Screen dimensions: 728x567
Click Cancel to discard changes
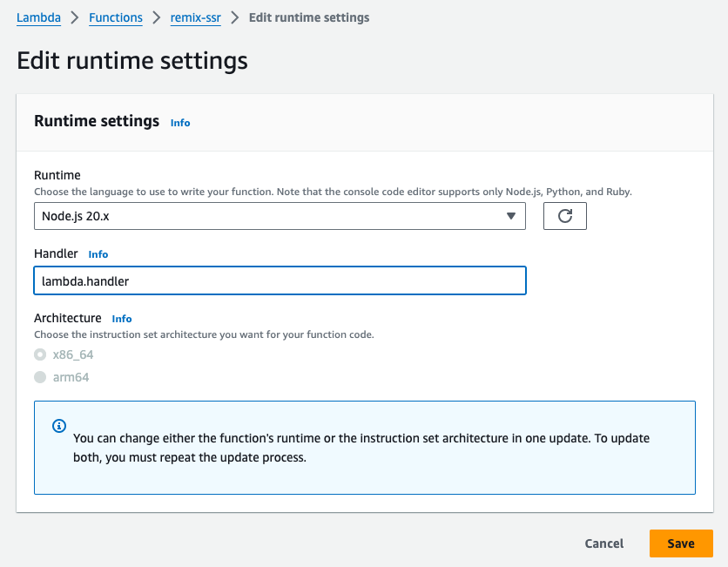click(x=603, y=543)
